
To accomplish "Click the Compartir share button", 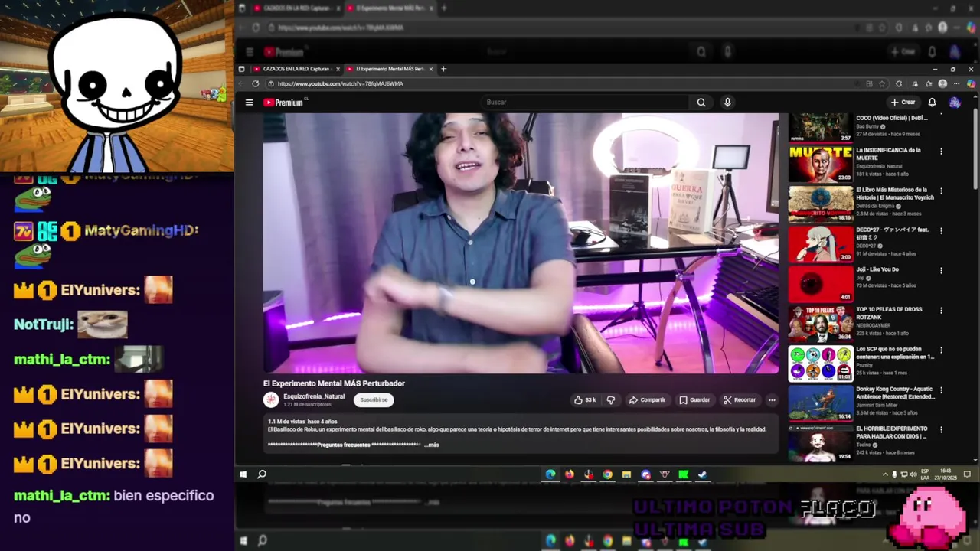I will 647,399.
